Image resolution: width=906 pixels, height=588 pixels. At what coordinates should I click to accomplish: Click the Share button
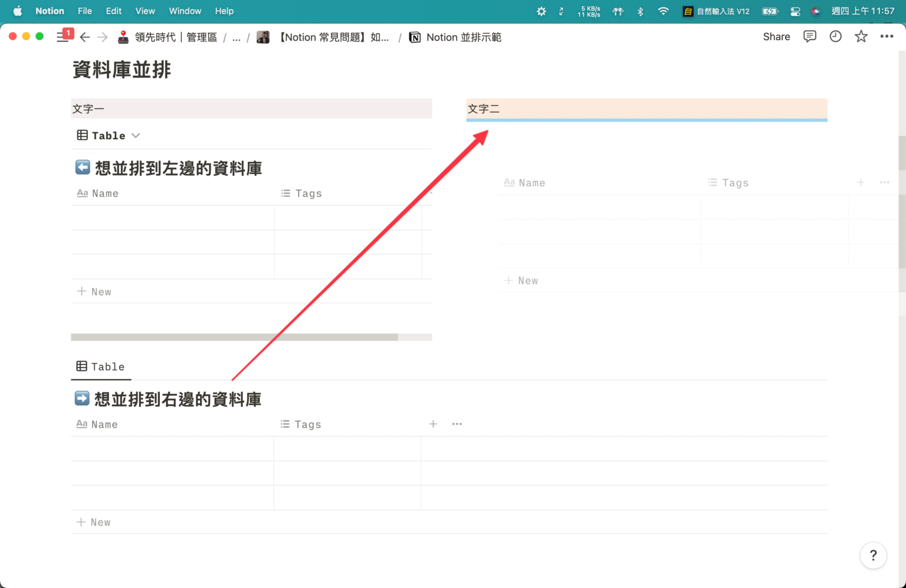[x=776, y=37]
